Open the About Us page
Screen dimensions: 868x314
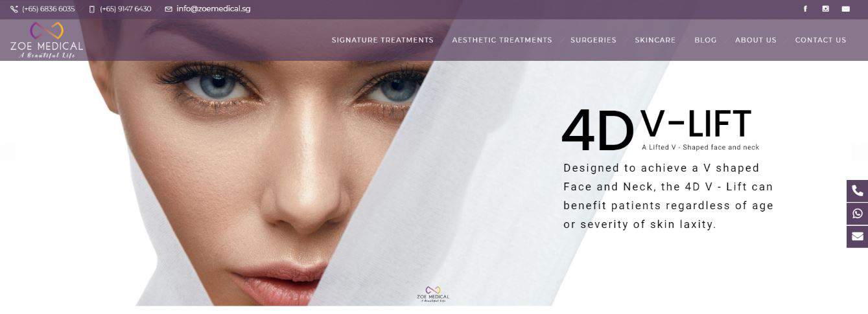[755, 40]
